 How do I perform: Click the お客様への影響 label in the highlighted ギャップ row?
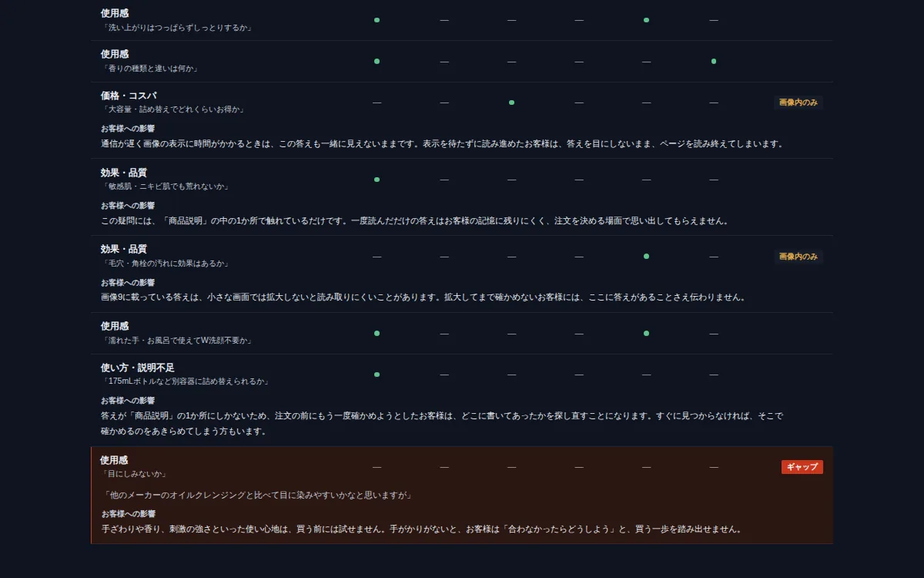[129, 514]
